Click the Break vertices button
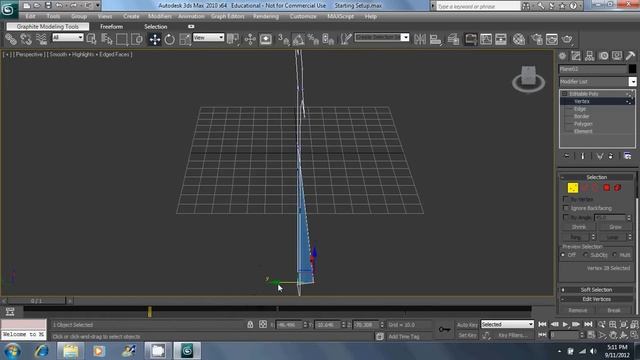 613,310
